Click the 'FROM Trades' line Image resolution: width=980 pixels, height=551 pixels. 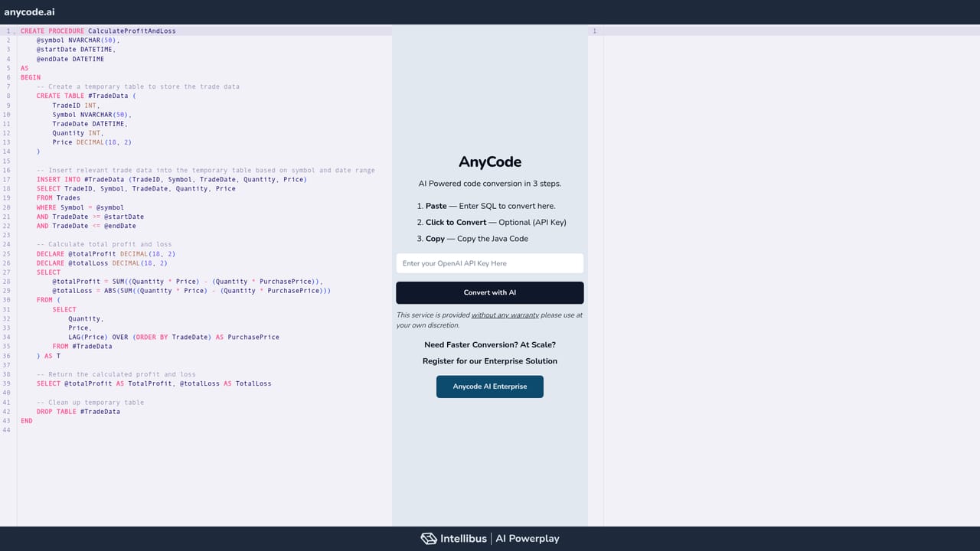coord(58,198)
